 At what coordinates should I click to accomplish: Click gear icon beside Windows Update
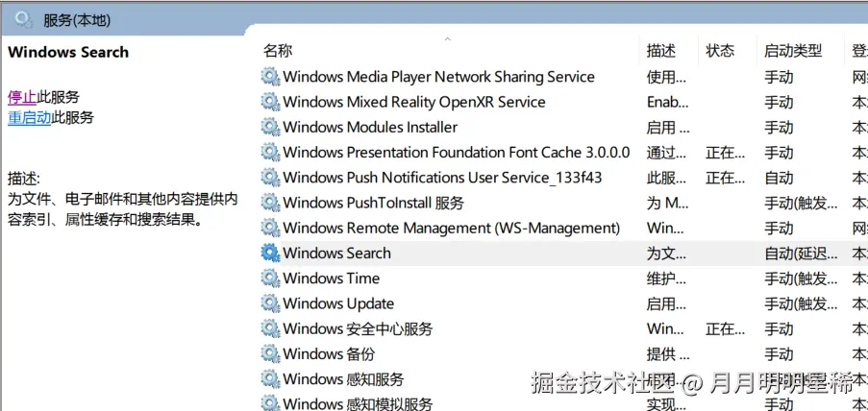point(270,303)
